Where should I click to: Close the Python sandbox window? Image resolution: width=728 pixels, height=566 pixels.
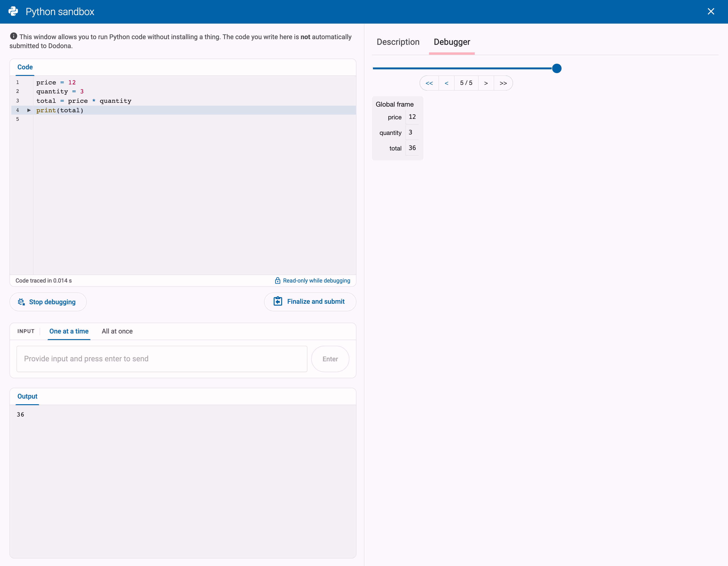click(711, 12)
